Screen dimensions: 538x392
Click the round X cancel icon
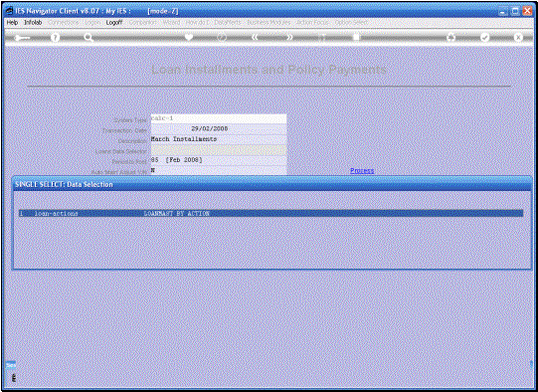pos(518,37)
